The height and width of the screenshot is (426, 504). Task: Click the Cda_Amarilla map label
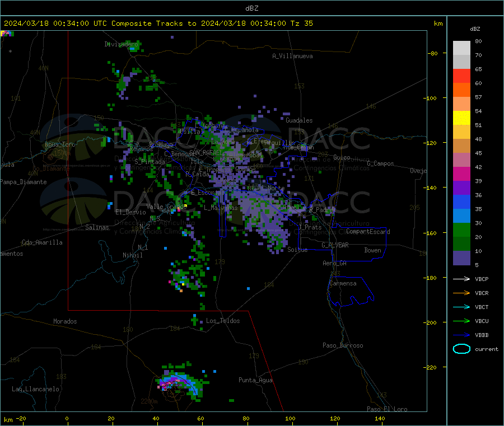pyautogui.click(x=42, y=242)
